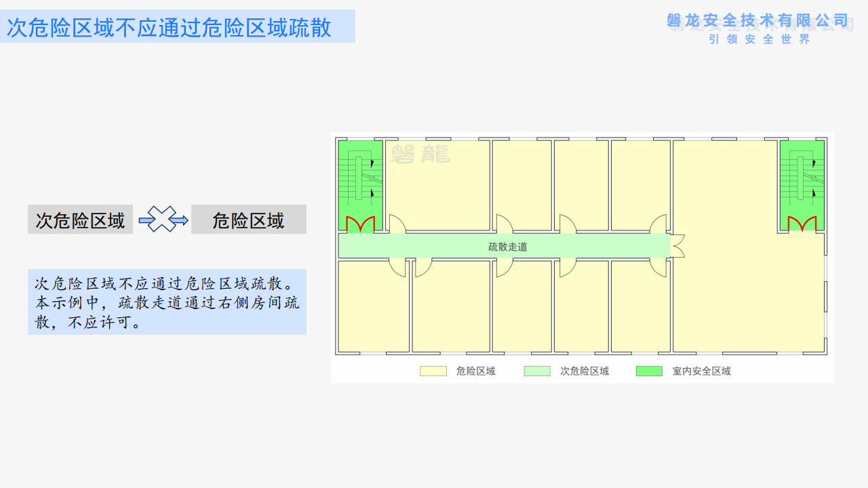The height and width of the screenshot is (488, 868).
Task: Select the right stairwell's red double door
Action: click(802, 224)
